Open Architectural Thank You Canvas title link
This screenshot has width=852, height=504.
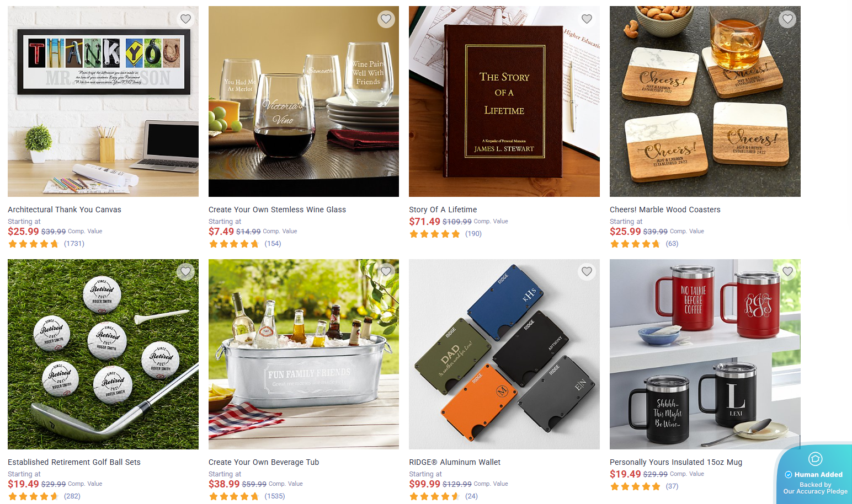[x=65, y=210]
